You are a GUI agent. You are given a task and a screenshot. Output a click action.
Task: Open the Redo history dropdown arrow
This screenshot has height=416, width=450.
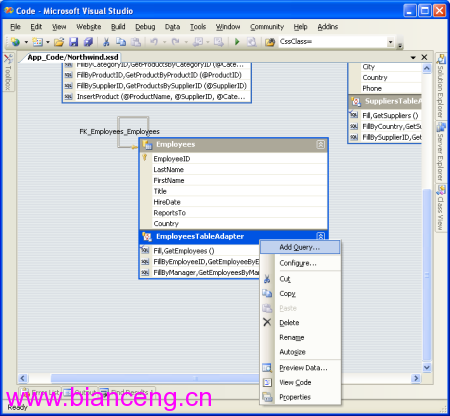pos(186,42)
